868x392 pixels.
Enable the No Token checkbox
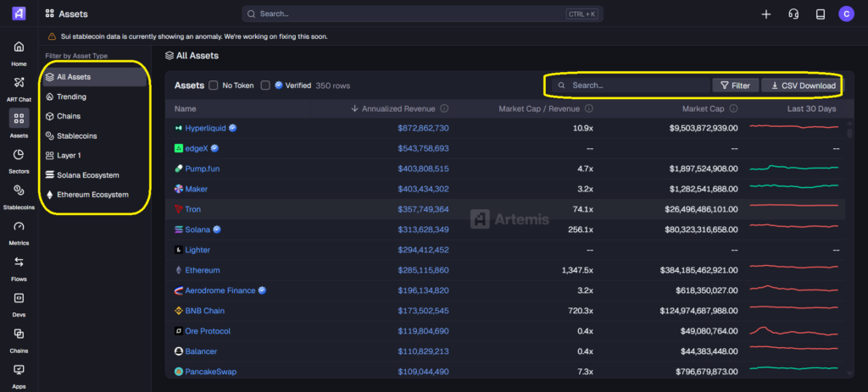pyautogui.click(x=214, y=86)
